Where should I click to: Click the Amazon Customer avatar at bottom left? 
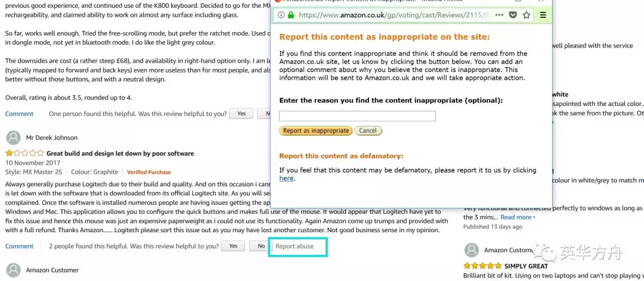(x=14, y=270)
